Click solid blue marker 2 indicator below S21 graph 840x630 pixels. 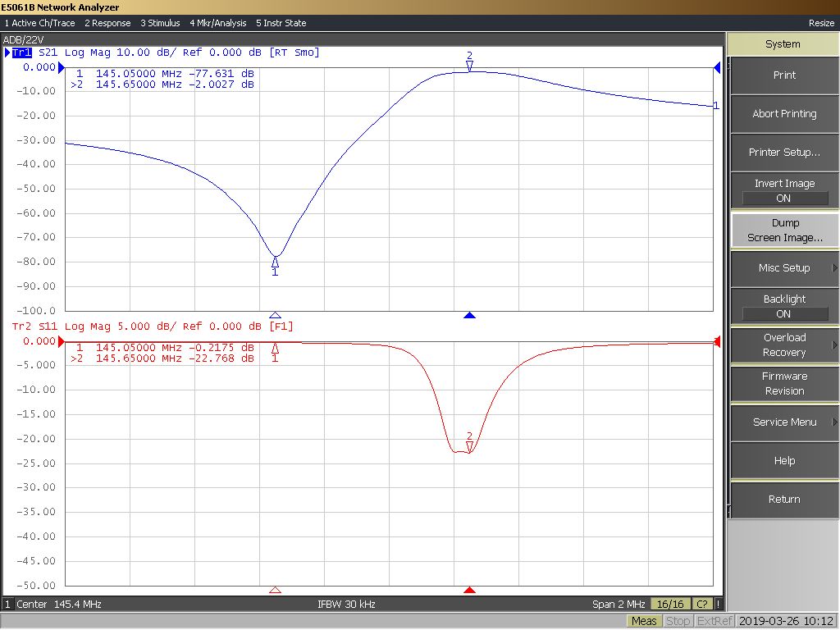point(470,316)
